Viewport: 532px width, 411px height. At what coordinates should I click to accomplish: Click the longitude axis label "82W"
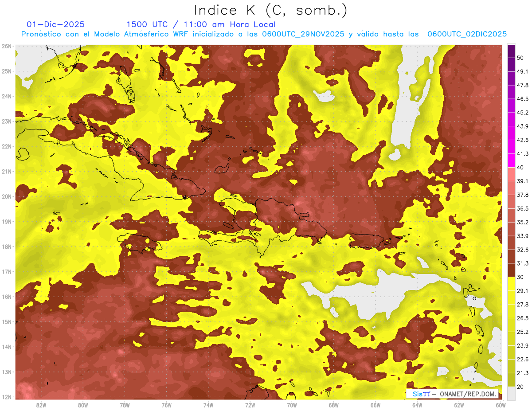click(41, 405)
